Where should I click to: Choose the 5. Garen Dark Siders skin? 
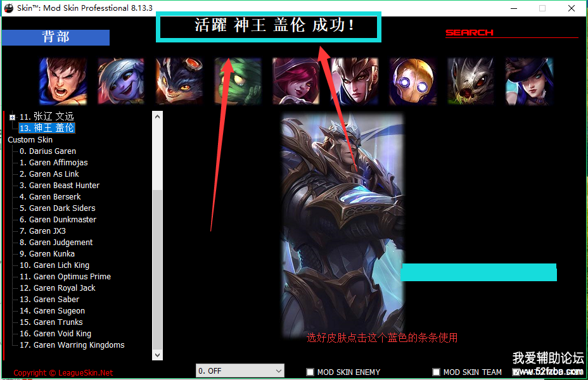click(58, 208)
